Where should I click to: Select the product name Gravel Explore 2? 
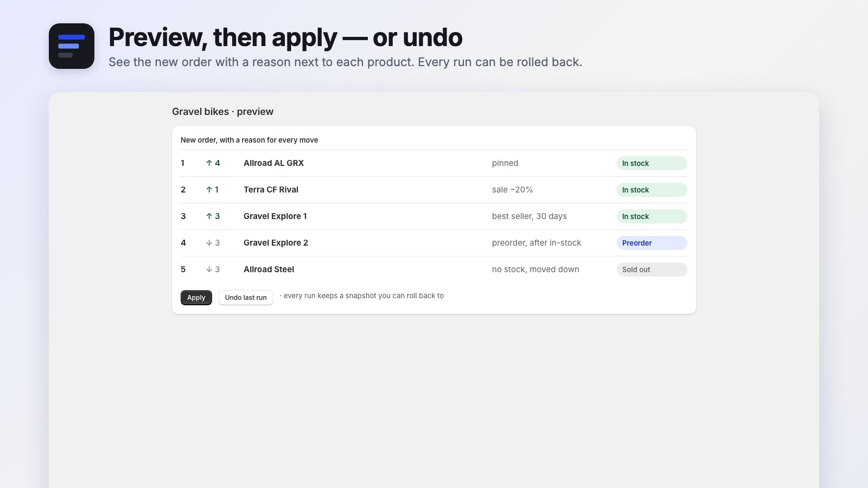[276, 243]
